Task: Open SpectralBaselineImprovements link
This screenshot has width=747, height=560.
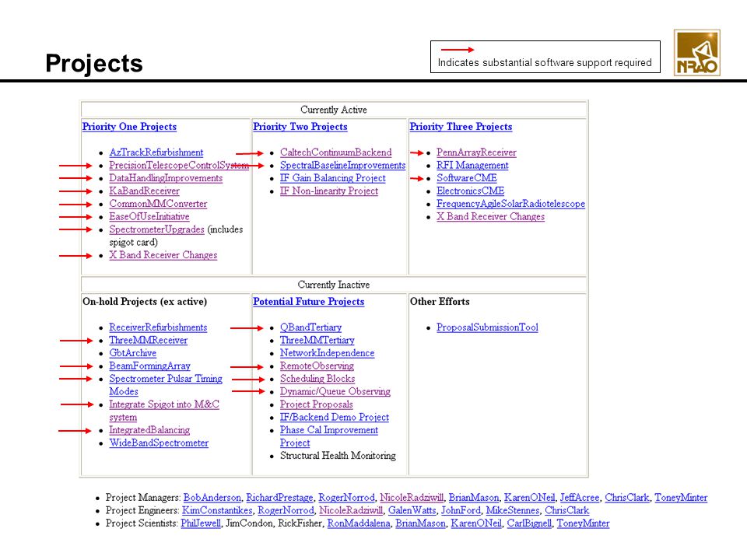Action: [x=343, y=165]
